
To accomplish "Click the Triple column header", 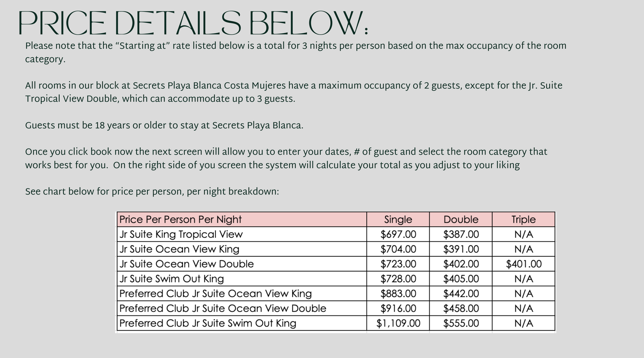I will pos(523,219).
